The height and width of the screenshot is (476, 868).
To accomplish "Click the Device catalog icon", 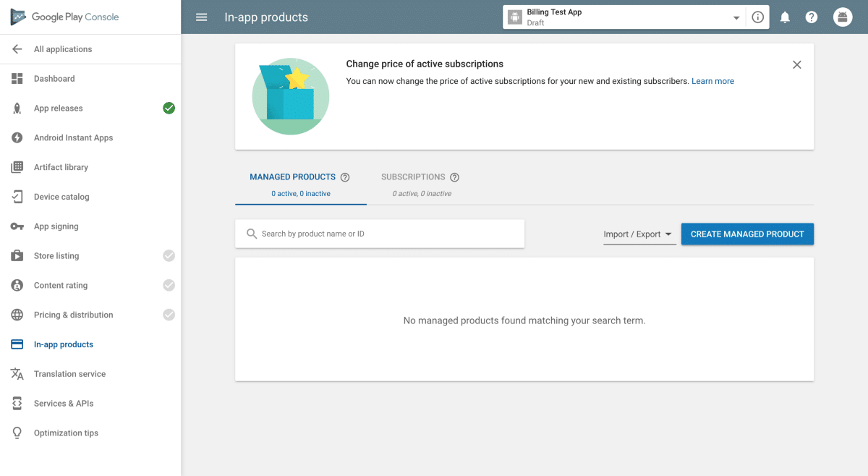I will (17, 197).
